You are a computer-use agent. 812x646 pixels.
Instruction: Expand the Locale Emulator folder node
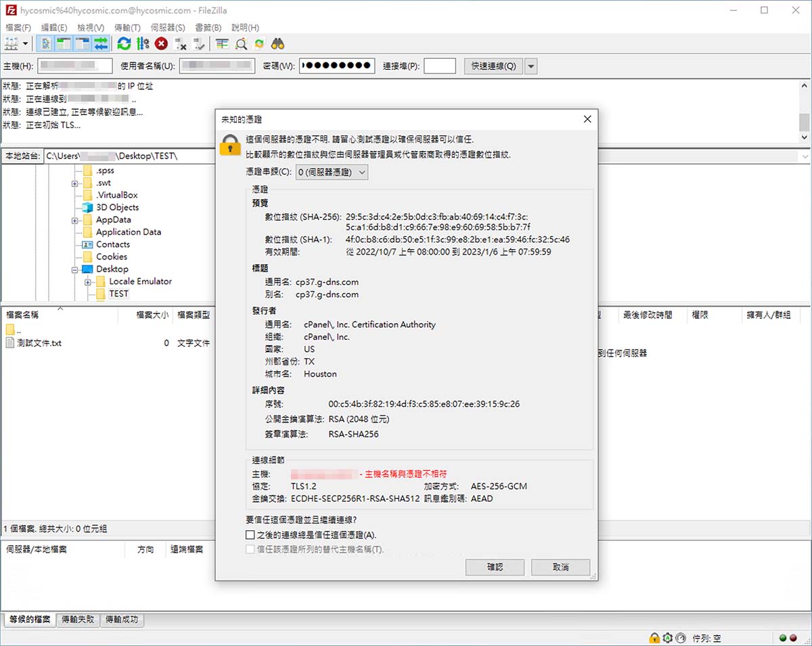click(x=88, y=282)
